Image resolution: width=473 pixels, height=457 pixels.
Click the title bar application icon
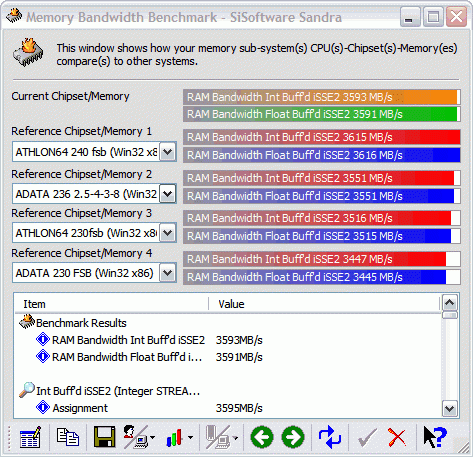14,15
